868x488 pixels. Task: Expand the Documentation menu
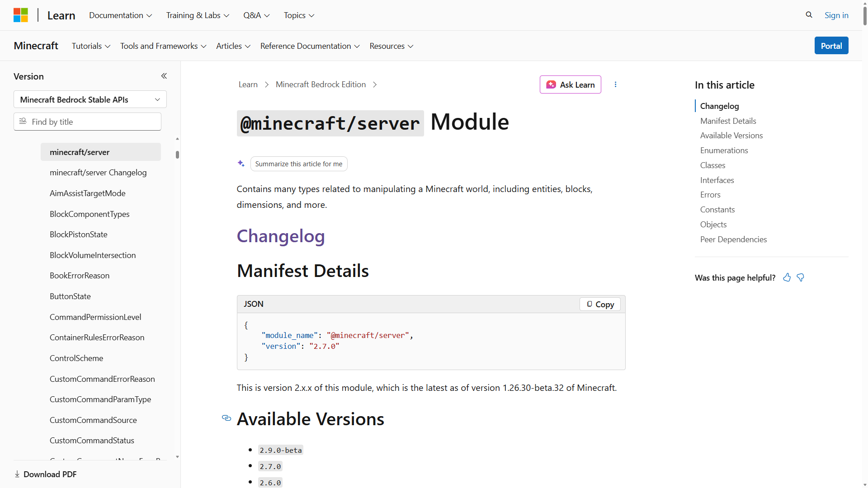click(120, 15)
